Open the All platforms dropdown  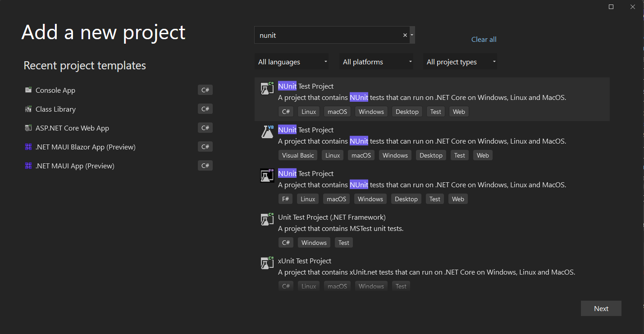tap(376, 62)
